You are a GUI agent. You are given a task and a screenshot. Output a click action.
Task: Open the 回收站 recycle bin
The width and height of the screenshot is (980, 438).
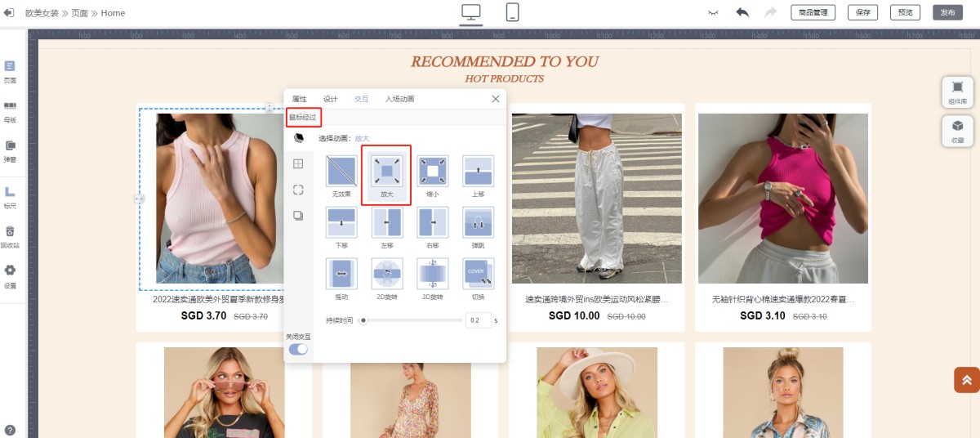point(10,236)
